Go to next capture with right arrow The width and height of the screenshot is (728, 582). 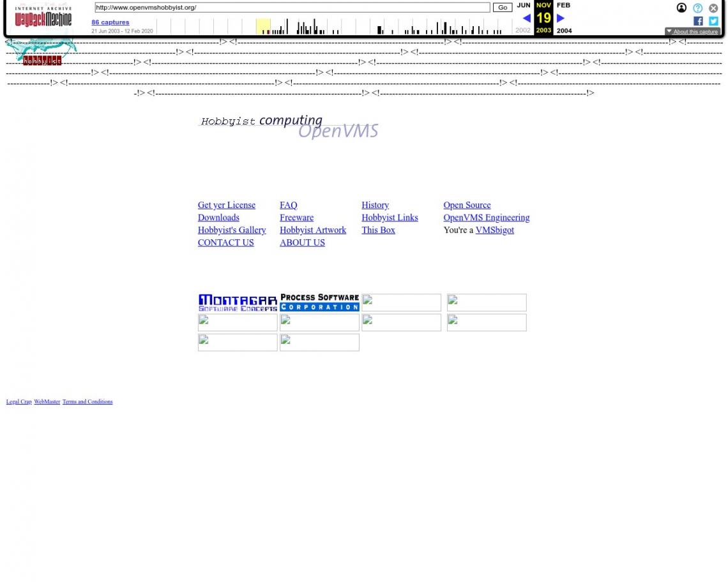[x=561, y=18]
